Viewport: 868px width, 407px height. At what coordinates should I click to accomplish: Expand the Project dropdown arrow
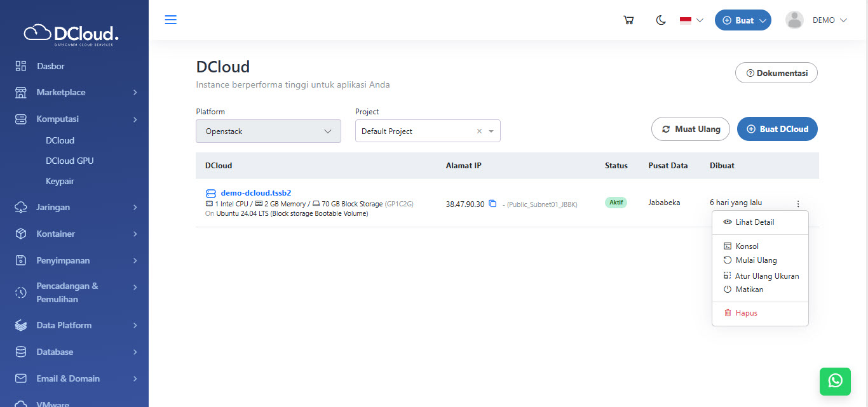(491, 131)
